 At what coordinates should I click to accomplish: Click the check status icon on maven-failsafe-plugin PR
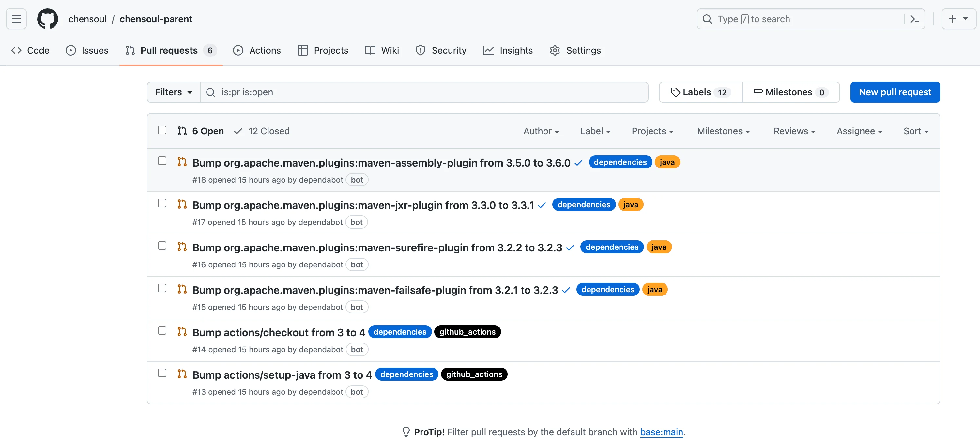pyautogui.click(x=566, y=290)
